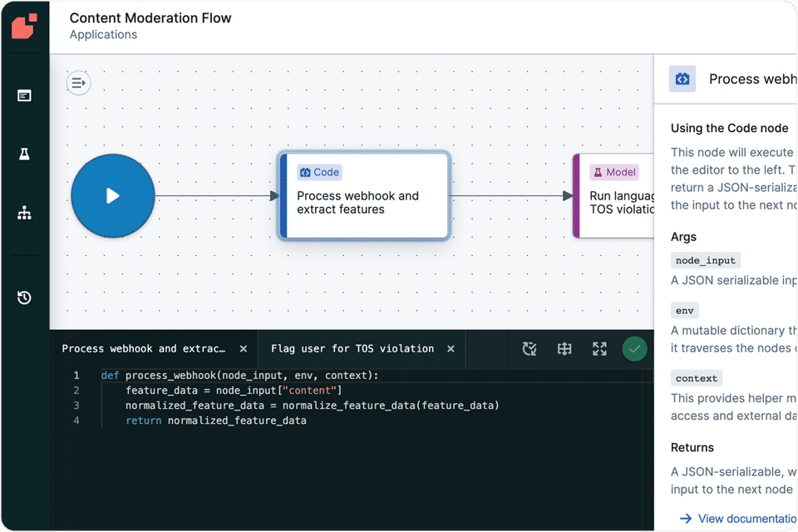Click code line 3 'normalized_feature_data ='
The width and height of the screenshot is (798, 532).
click(x=313, y=406)
